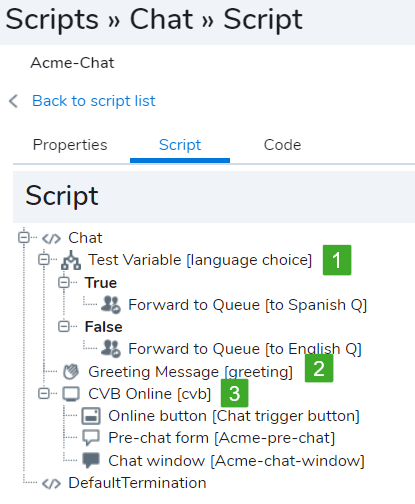This screenshot has height=504, width=415.
Task: Collapse the False branch
Action: click(x=64, y=326)
